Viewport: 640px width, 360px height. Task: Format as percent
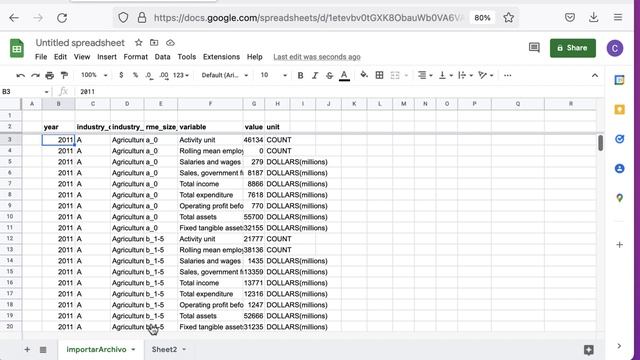tap(136, 75)
